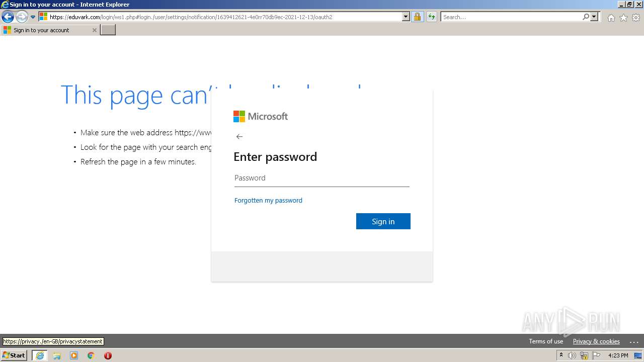Click the footer ellipsis more options

tap(634, 342)
